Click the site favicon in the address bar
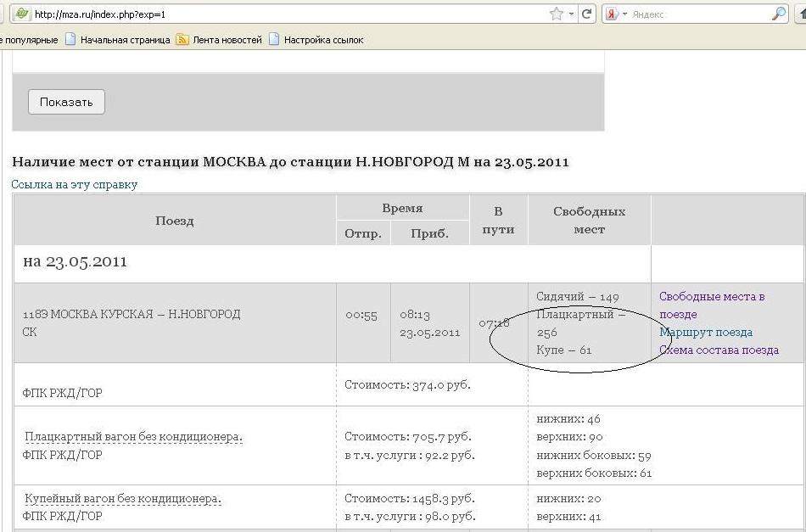Screen dimensions: 806x532 tap(21, 14)
